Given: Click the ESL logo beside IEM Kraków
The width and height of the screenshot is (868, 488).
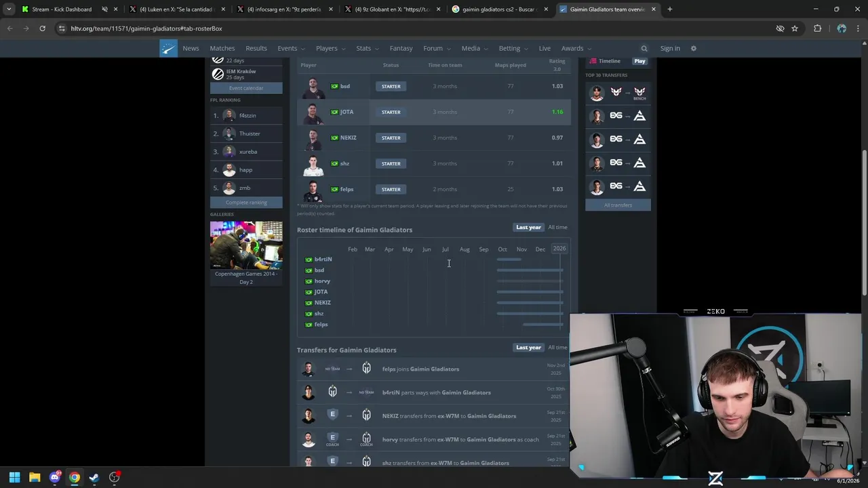Looking at the screenshot, I should pyautogui.click(x=218, y=75).
